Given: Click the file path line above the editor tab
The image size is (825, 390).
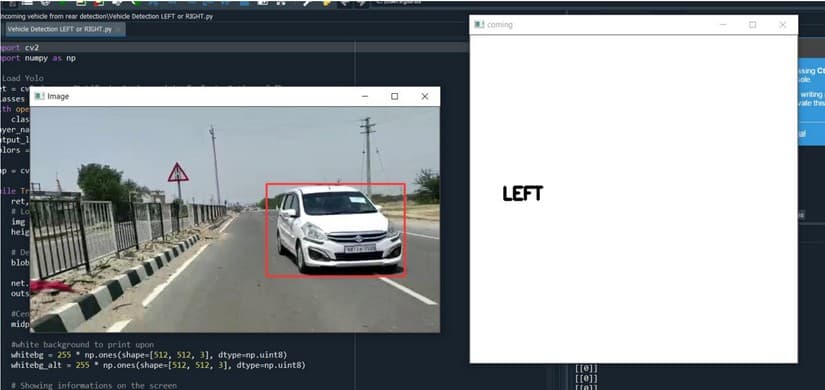Looking at the screenshot, I should pyautogui.click(x=107, y=16).
